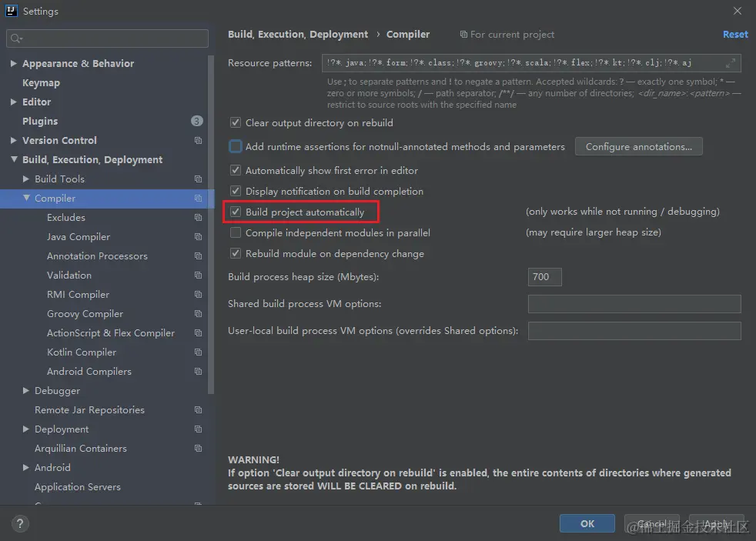Enable runtime assertions for notnull-annotated methods
The height and width of the screenshot is (541, 756).
pos(236,146)
